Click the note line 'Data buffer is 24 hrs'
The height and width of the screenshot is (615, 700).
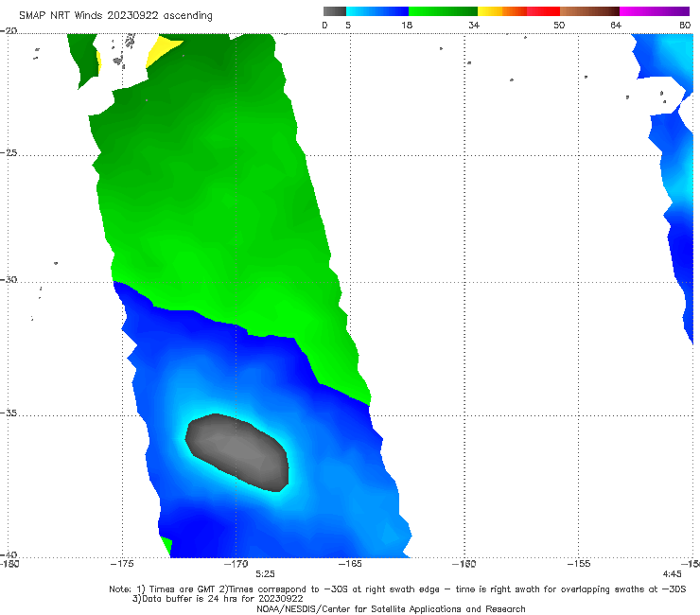coord(218,599)
